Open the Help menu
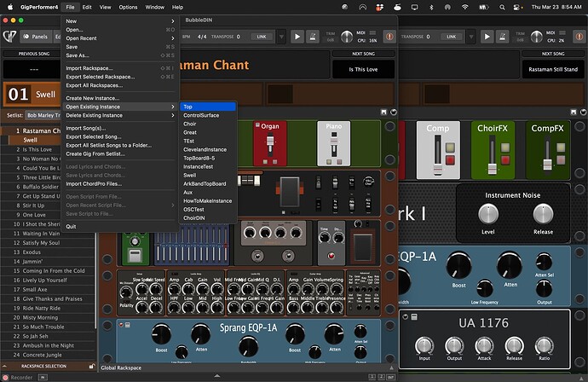Screen dimensions: 588x382 pyautogui.click(x=177, y=7)
